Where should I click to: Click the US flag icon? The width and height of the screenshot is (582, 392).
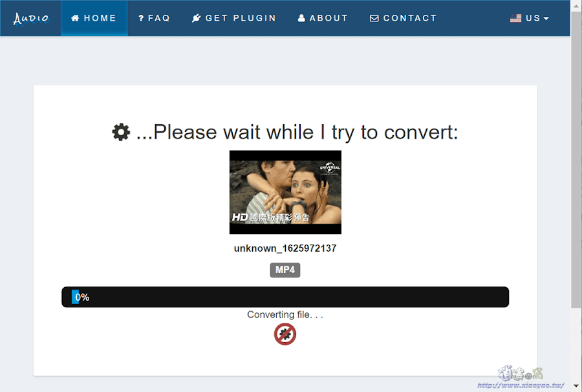coord(515,18)
